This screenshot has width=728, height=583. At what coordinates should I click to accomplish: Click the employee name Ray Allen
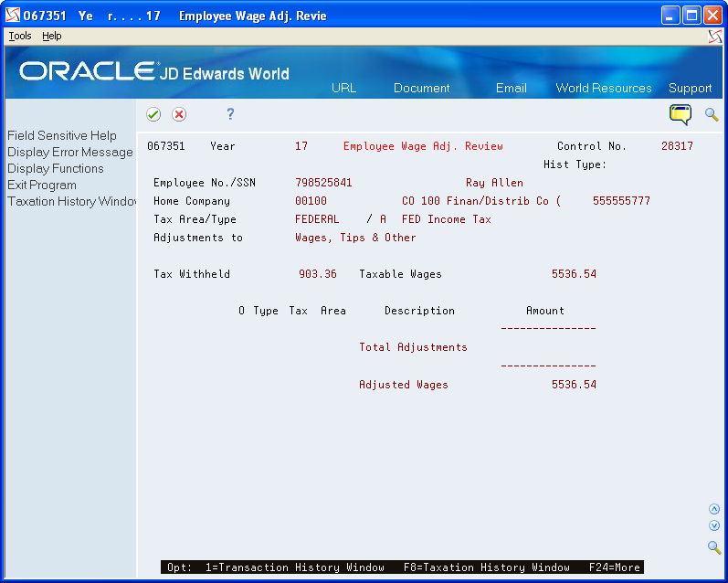coord(494,183)
